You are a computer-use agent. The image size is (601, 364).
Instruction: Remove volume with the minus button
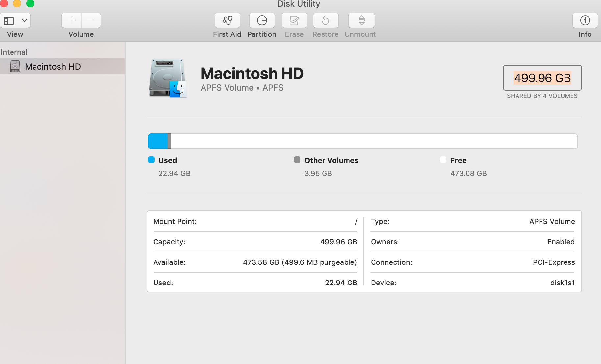[x=91, y=20]
